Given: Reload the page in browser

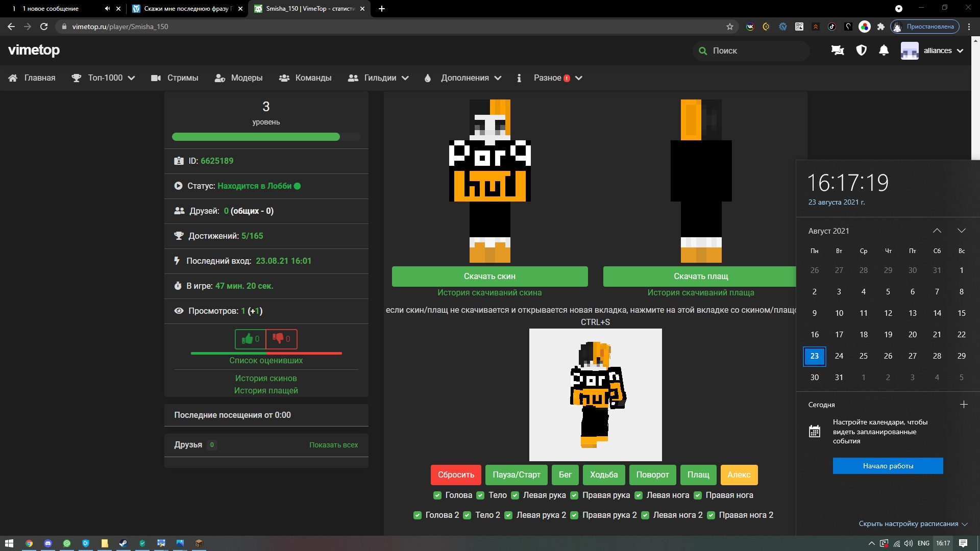Looking at the screenshot, I should 44,27.
